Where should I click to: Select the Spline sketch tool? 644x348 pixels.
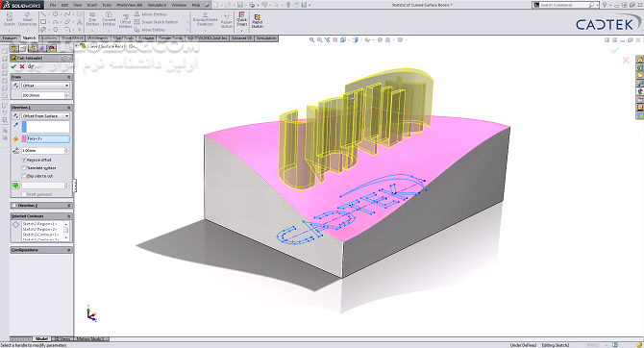67,14
